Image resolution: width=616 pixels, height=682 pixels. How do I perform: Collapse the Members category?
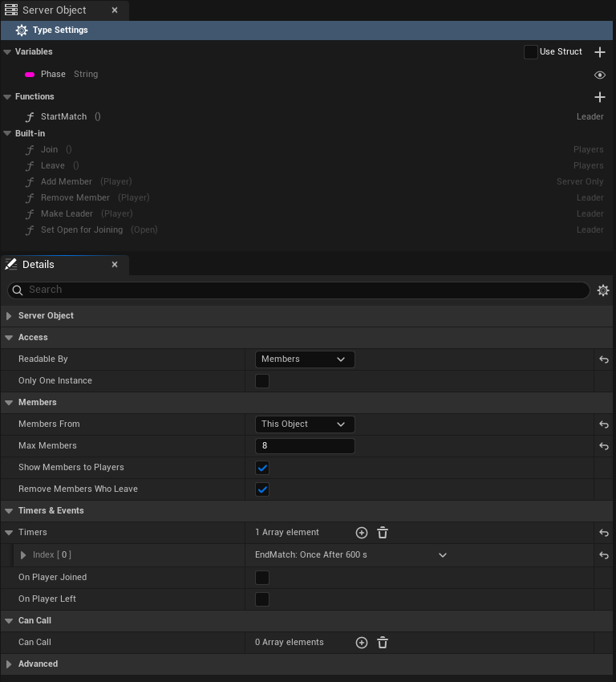pyautogui.click(x=9, y=403)
